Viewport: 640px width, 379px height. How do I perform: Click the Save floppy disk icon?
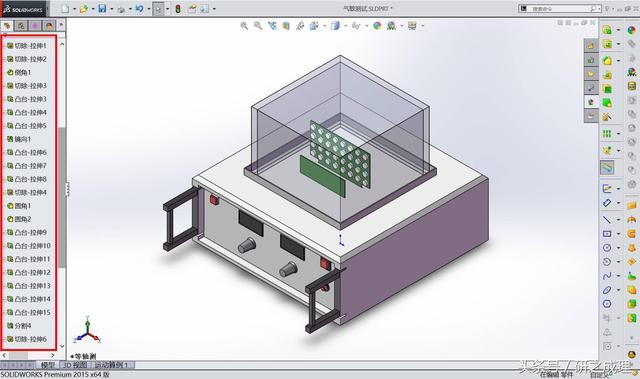pyautogui.click(x=102, y=9)
